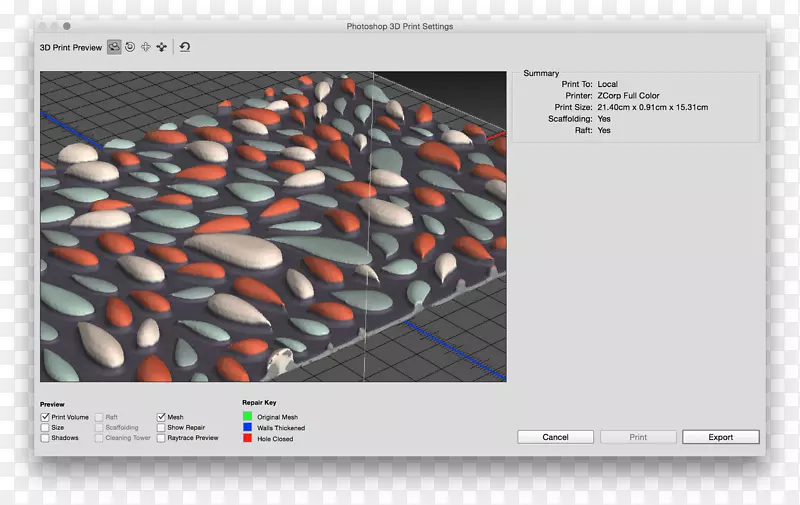Select the slide camera tool
This screenshot has height=505, width=800.
coord(161,47)
